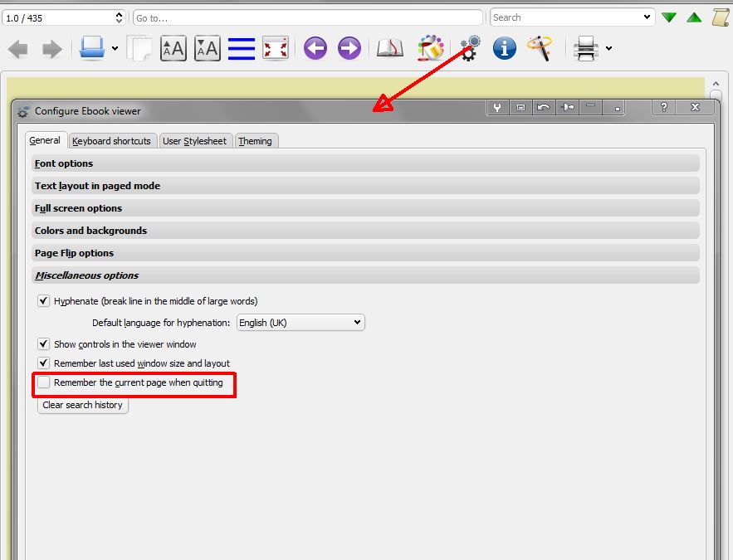This screenshot has height=560, width=733.
Task: Click the question mark help button of dialog
Action: 664,107
